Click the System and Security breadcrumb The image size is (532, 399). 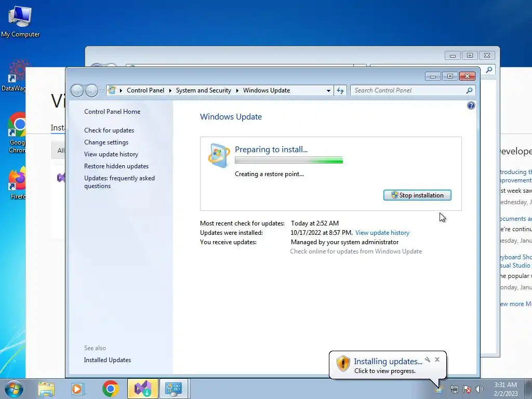coord(203,90)
